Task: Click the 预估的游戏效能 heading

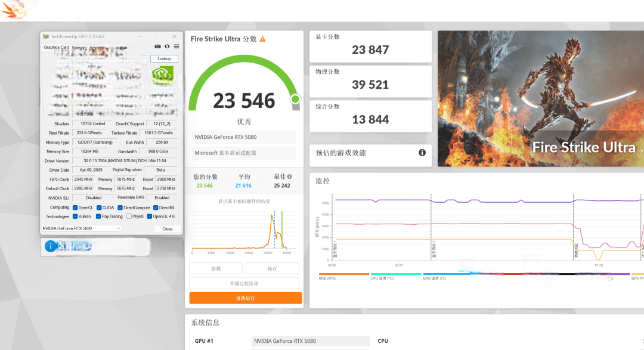Action: tap(340, 153)
